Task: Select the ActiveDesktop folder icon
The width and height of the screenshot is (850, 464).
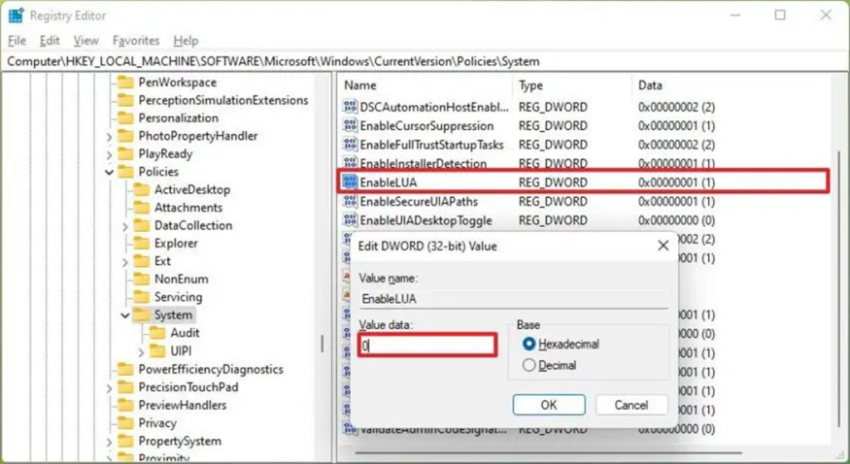Action: [141, 190]
